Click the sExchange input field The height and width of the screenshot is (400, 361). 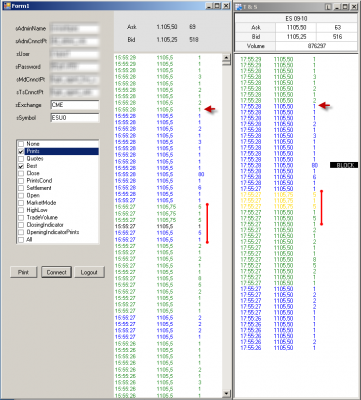coord(75,105)
